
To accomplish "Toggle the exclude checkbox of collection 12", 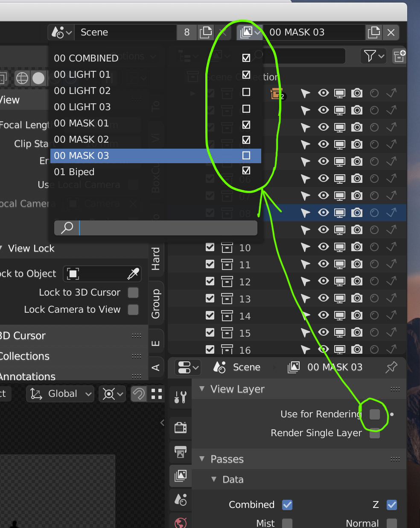I will 210,281.
